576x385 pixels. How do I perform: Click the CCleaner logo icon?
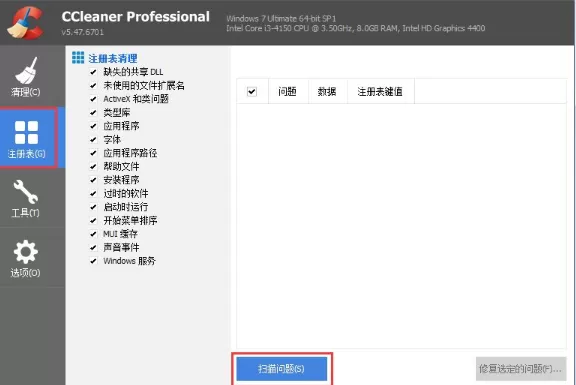click(x=26, y=23)
